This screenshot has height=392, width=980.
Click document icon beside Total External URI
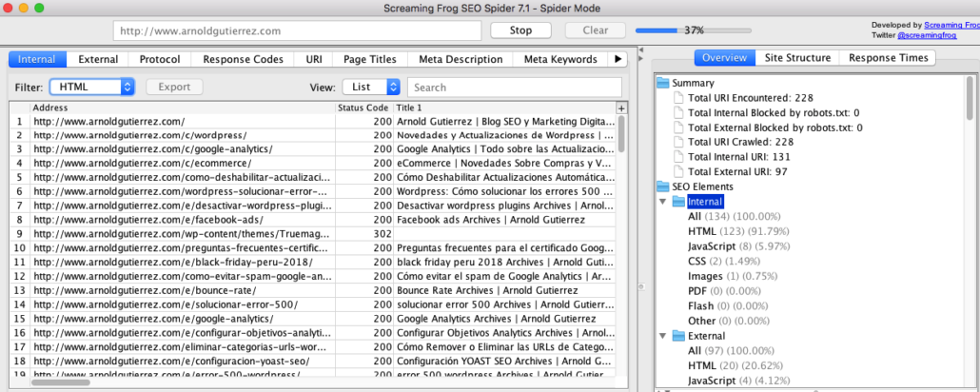tap(678, 171)
